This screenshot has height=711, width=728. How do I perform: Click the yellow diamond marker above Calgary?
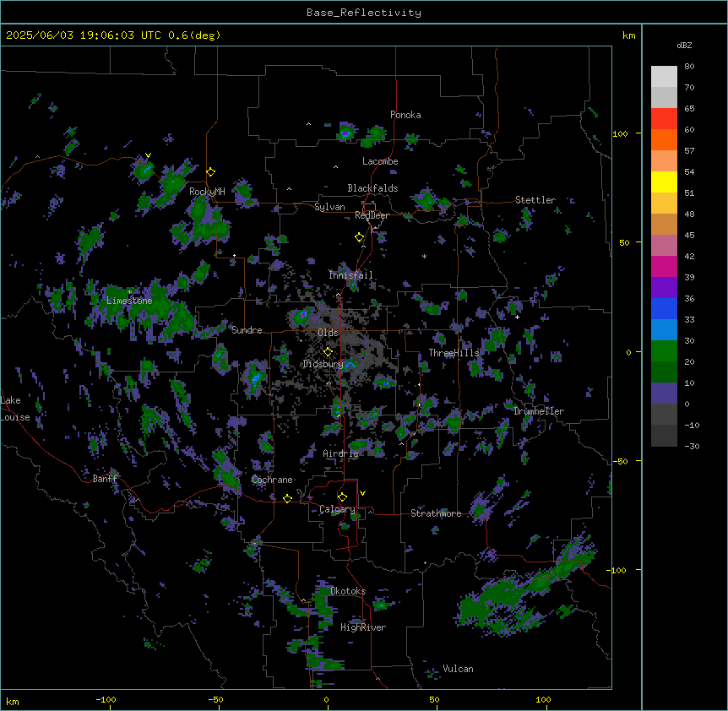(x=342, y=497)
